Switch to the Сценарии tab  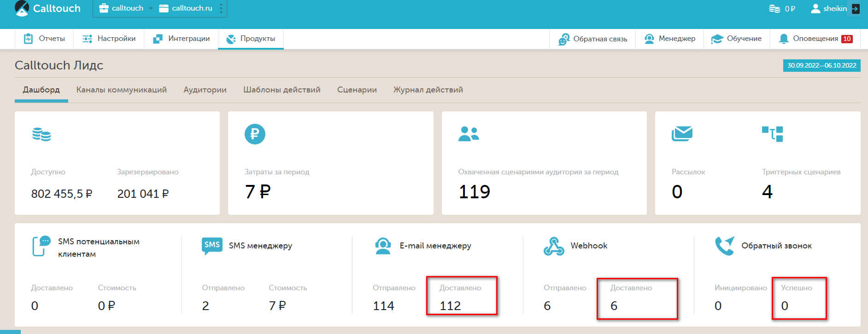pos(357,90)
